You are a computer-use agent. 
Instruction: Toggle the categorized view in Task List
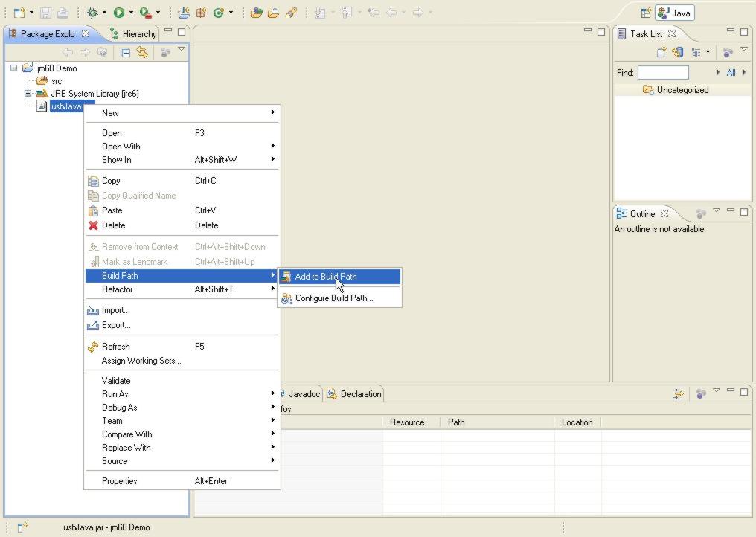tap(696, 52)
